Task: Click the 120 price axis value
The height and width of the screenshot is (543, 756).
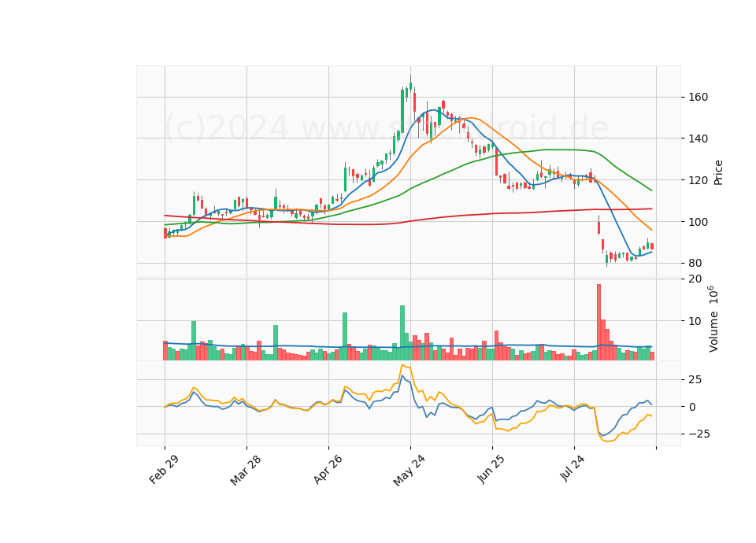Action: pos(698,180)
